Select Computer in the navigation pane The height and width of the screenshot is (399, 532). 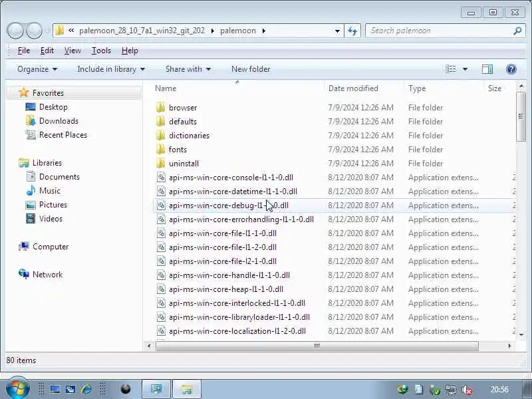(x=51, y=247)
